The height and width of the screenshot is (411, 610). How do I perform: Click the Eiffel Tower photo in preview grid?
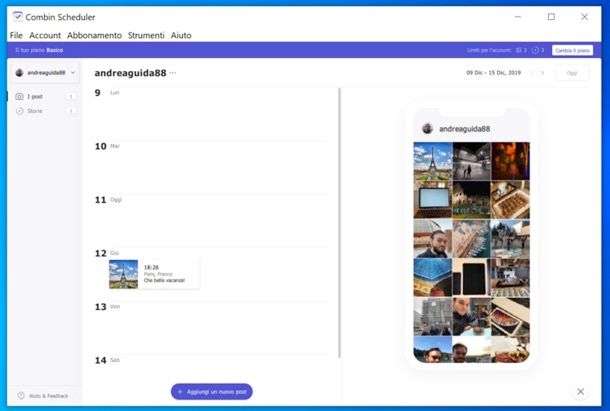tap(433, 161)
